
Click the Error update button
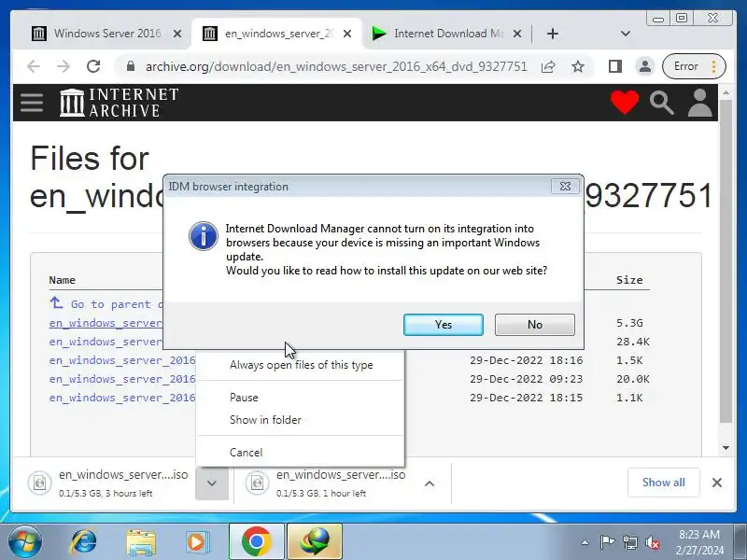point(694,66)
